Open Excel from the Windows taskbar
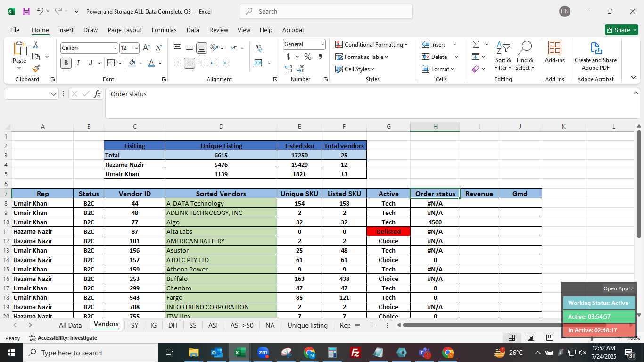 pyautogui.click(x=240, y=353)
